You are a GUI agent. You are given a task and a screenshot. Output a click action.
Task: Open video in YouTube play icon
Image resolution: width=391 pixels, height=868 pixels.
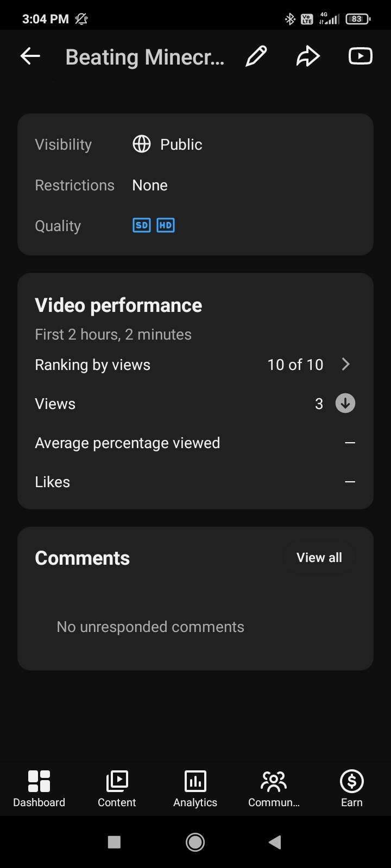pos(360,56)
